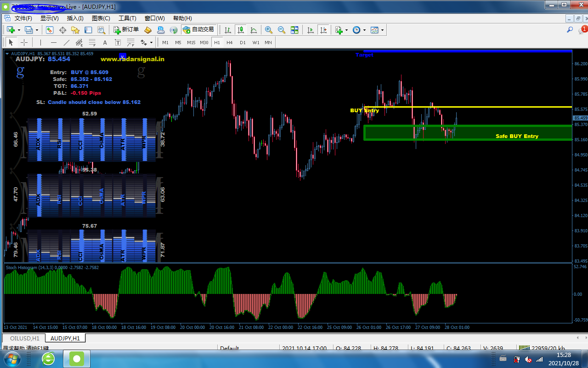
Task: Open the Virtual Hosting cloud icon
Action: (x=161, y=30)
